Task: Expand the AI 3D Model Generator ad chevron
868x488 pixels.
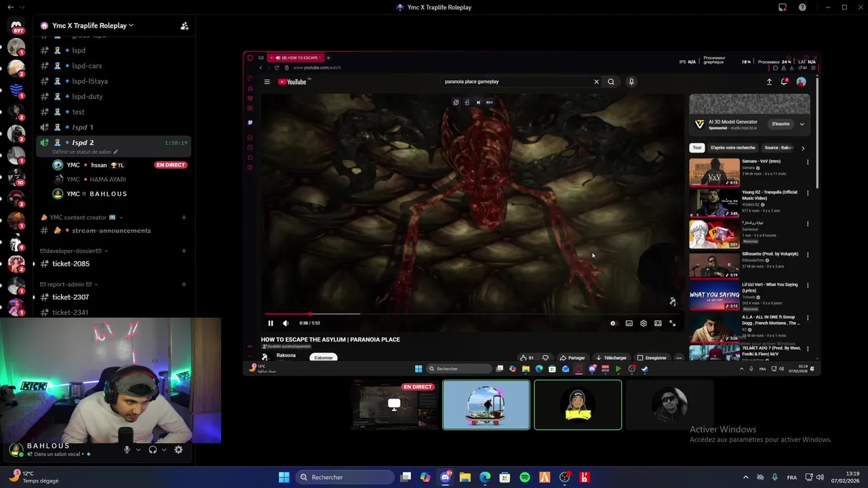Action: (x=802, y=124)
